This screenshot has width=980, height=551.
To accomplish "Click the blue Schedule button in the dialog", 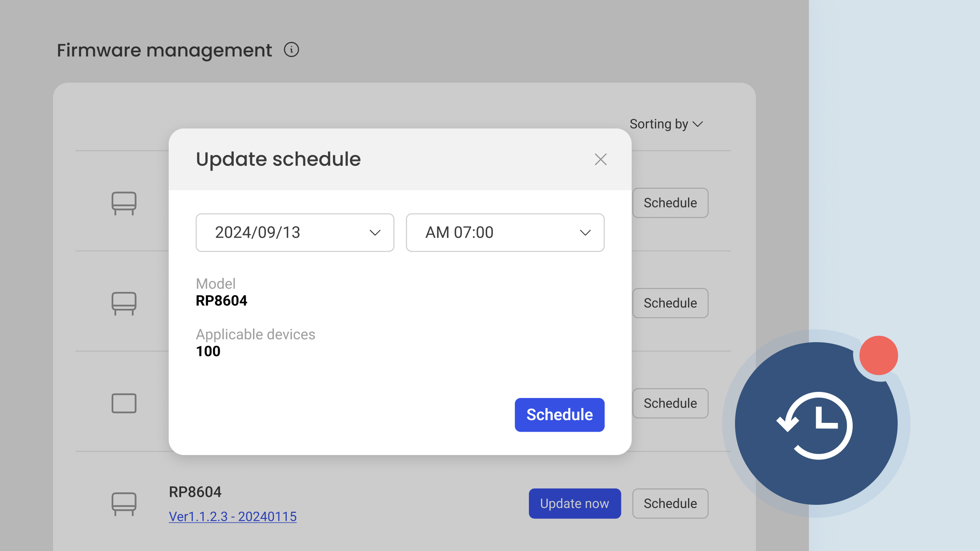I will tap(559, 415).
